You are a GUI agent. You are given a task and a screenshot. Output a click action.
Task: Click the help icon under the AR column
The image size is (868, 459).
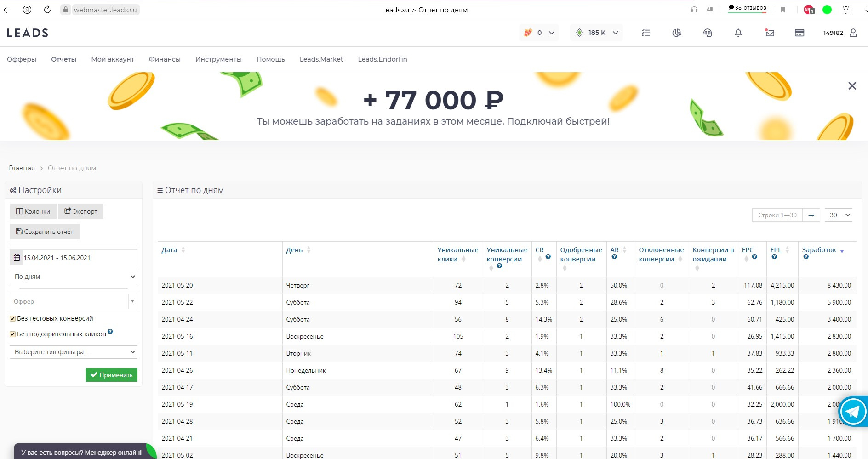614,257
